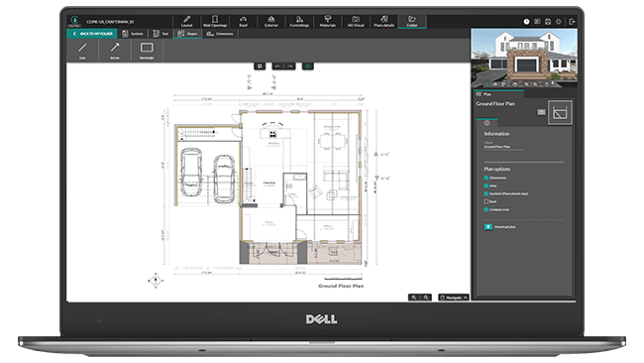Click the small grid icon beside plan preview
The width and height of the screenshot is (644, 363).
tap(541, 112)
